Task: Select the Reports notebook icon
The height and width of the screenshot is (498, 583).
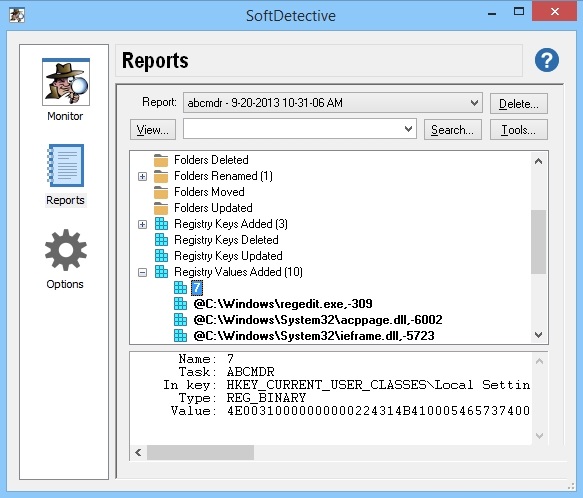Action: (x=65, y=166)
